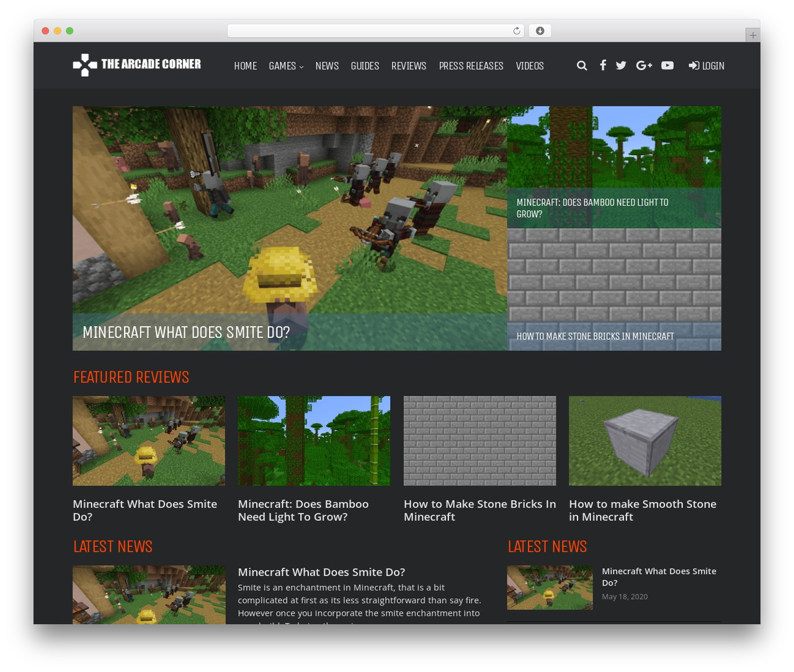Open Latest News article title about Smite
The image size is (794, 672).
coord(321,572)
